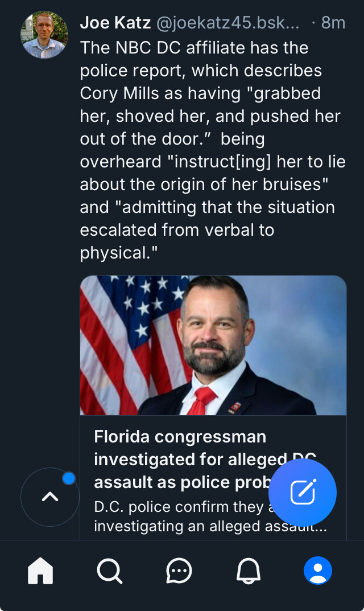Open the Notifications bell tab
This screenshot has height=611, width=364.
249,570
